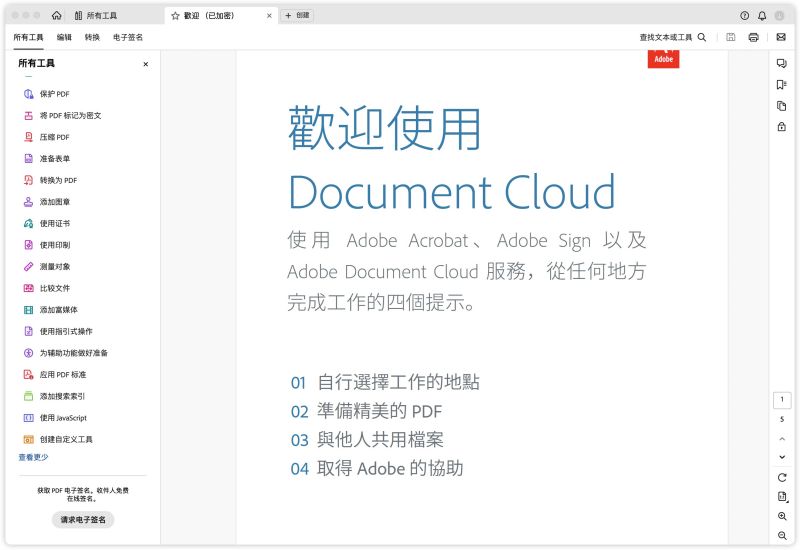The height and width of the screenshot is (550, 800).
Task: Select 应用 PDF 标准 tool
Action: click(55, 374)
